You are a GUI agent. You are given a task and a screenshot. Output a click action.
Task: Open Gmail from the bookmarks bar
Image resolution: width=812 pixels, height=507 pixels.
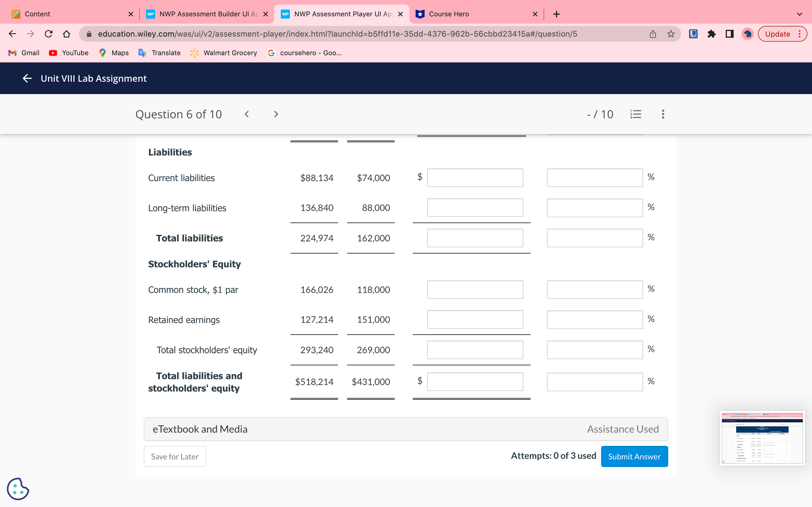pos(23,53)
